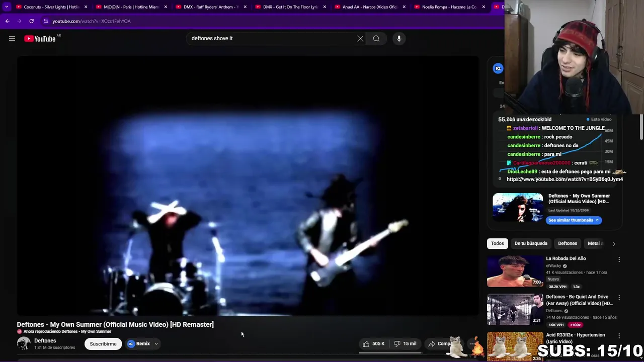Close the DMX Get It On The Floor tab
This screenshot has width=644, height=362.
click(325, 7)
